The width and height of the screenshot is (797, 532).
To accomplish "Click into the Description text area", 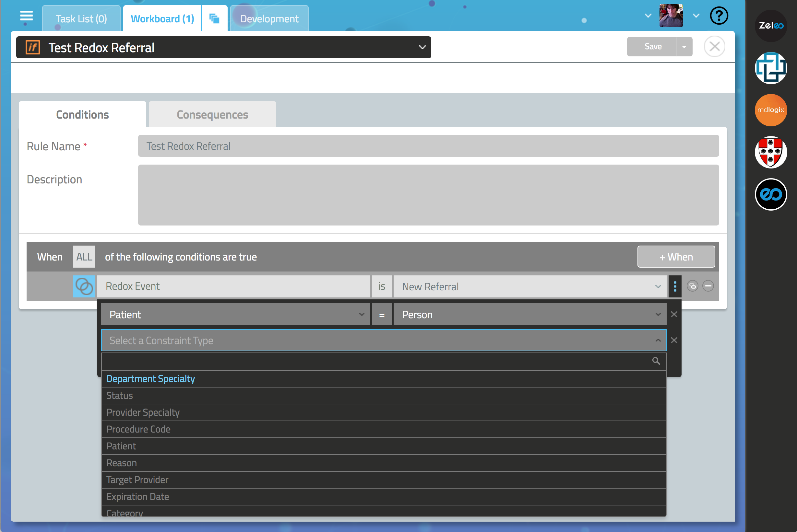I will tap(428, 195).
